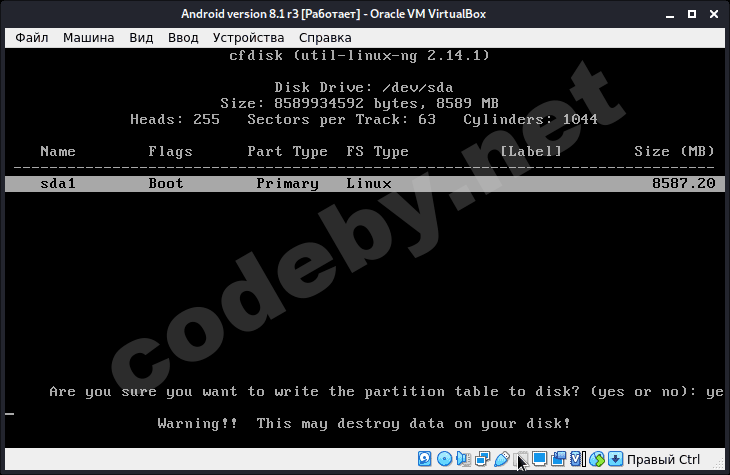
Task: Click the Heads: 255 text
Action: pyautogui.click(x=175, y=120)
